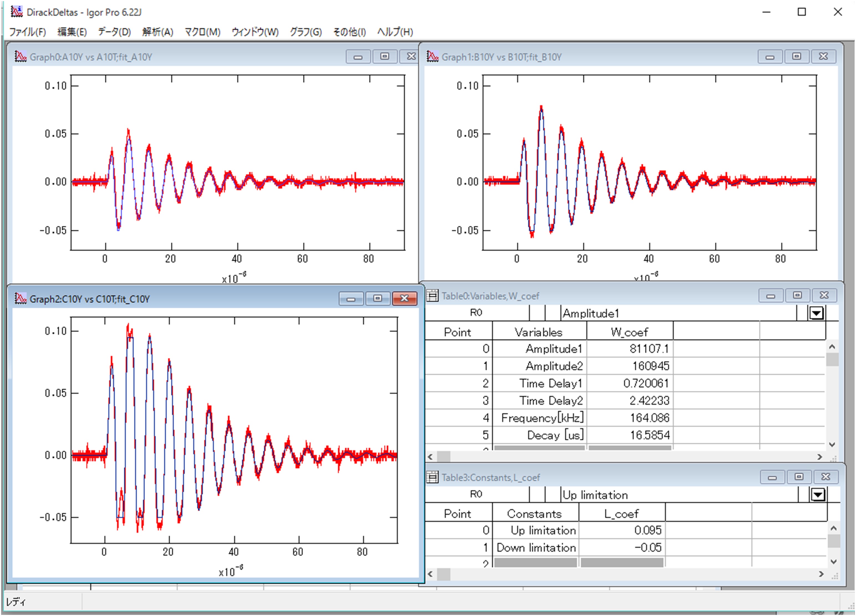Close the Table0 window

click(824, 296)
